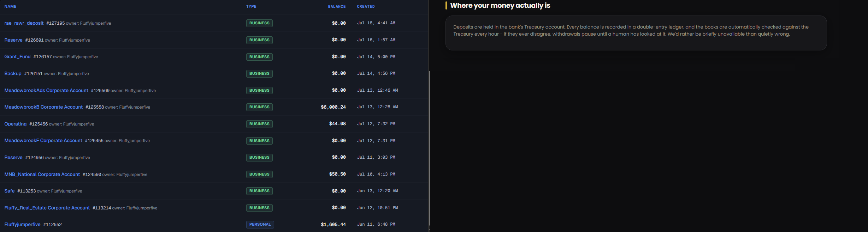Click the PERSONAL type badge
The width and height of the screenshot is (868, 232).
[x=260, y=225]
